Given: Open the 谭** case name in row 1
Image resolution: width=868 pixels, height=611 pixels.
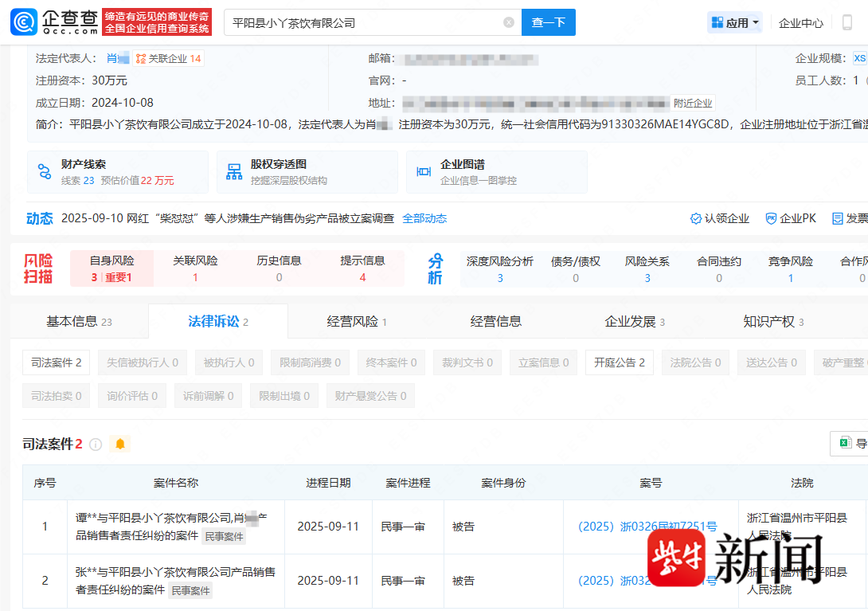Looking at the screenshot, I should (171, 527).
